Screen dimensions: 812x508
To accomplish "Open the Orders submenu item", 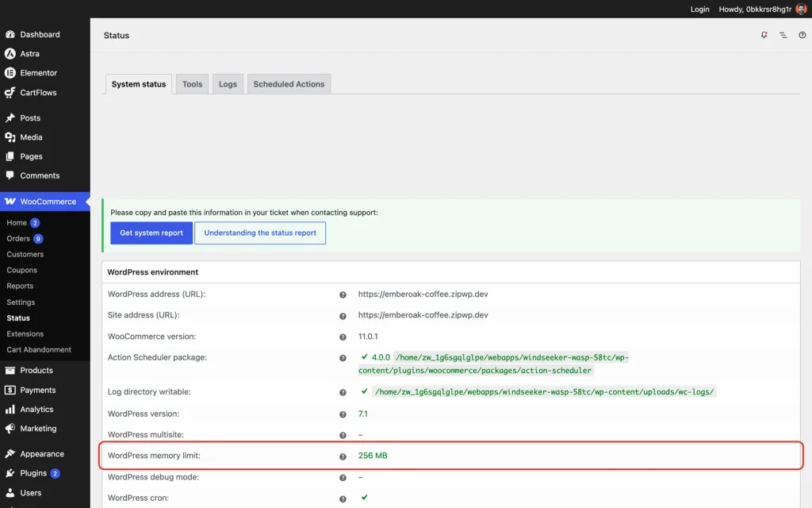I will pos(18,238).
